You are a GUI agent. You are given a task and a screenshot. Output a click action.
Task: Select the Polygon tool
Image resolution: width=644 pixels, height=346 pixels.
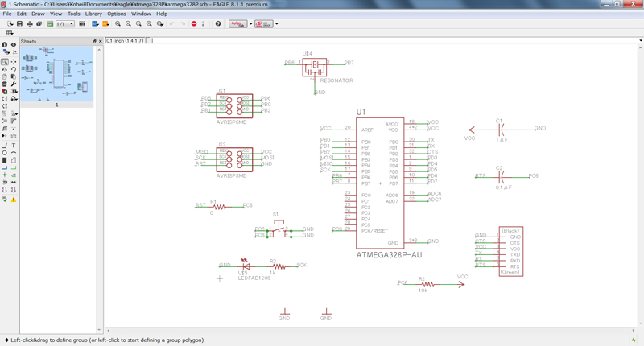click(14, 160)
